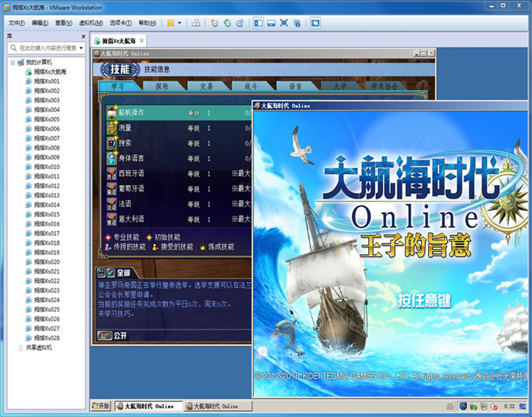
Task: Toggle the library sidebar view icon
Action: click(x=258, y=23)
